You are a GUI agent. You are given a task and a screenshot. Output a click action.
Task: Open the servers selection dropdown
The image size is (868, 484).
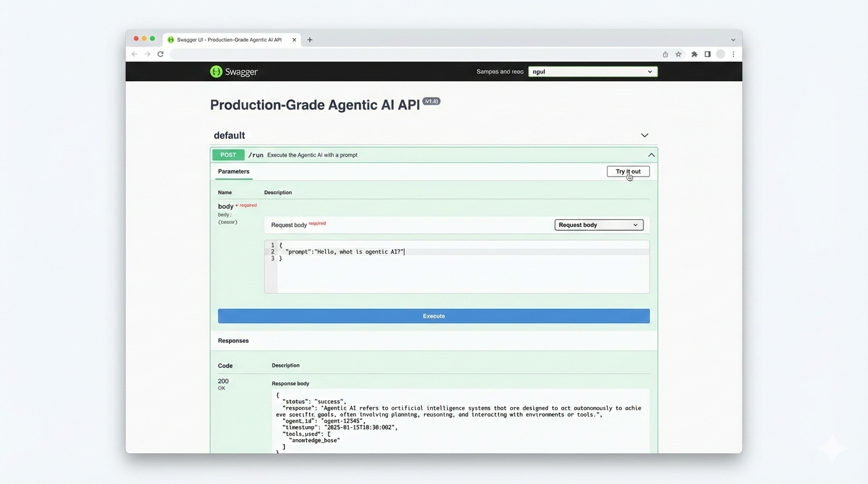592,71
